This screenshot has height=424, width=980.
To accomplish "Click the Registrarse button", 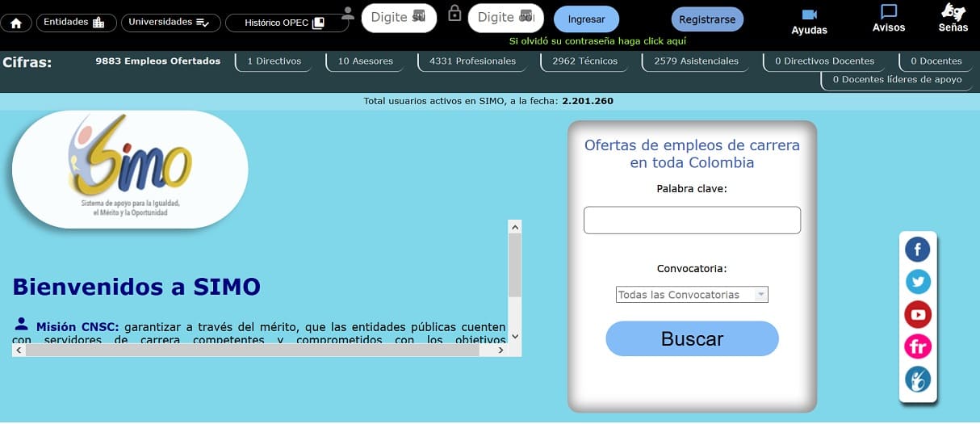I will pos(707,19).
